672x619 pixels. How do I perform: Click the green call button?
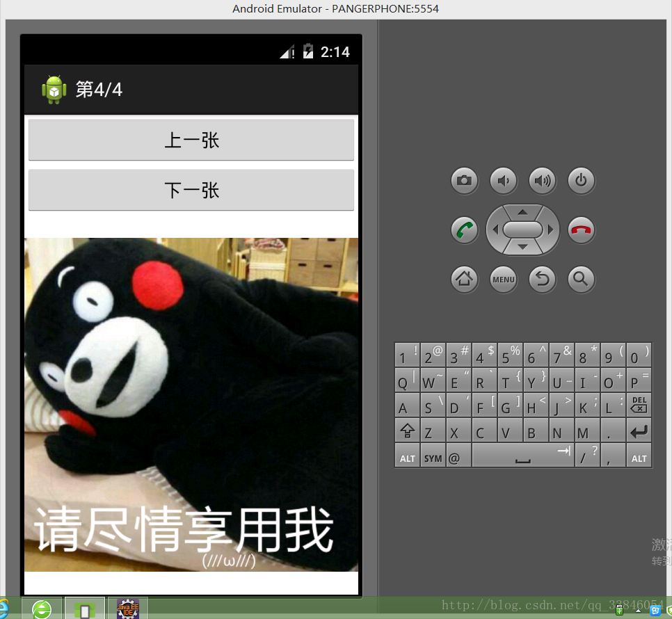coord(464,230)
